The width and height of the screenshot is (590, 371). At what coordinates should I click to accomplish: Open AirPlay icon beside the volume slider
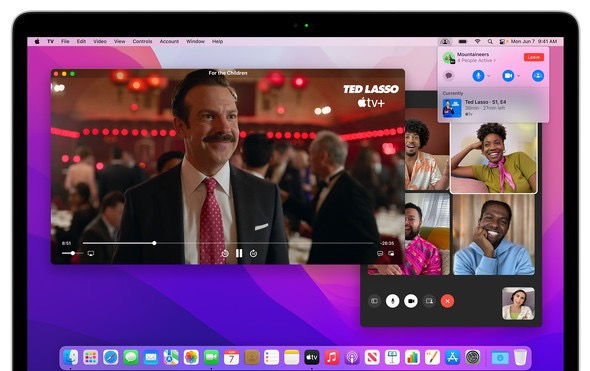click(91, 254)
